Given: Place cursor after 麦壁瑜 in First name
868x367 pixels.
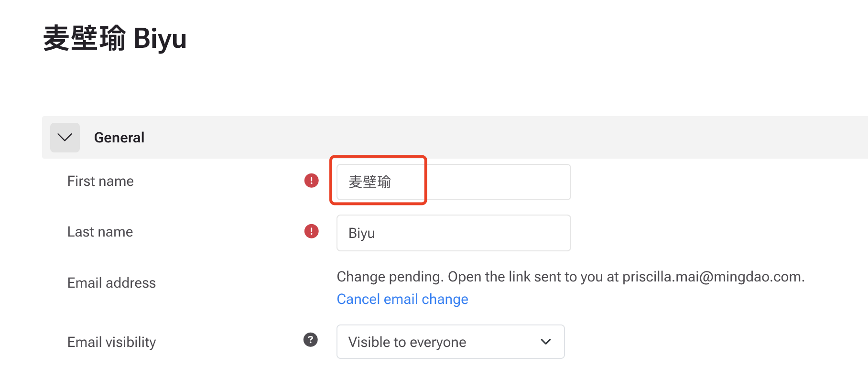Looking at the screenshot, I should click(392, 182).
